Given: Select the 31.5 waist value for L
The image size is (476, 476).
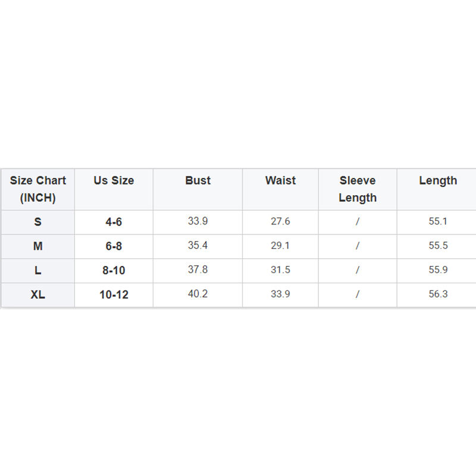Looking at the screenshot, I should (280, 270).
